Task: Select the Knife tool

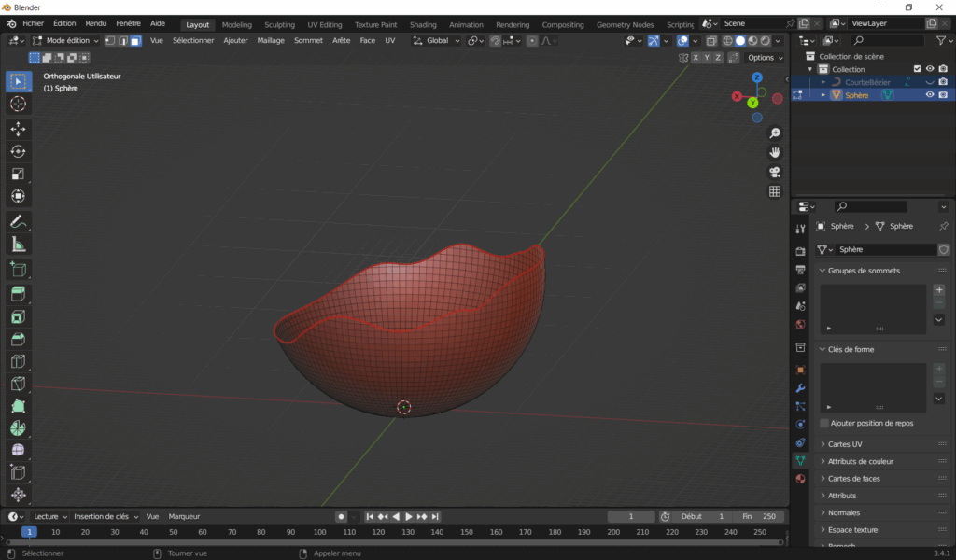Action: (19, 384)
